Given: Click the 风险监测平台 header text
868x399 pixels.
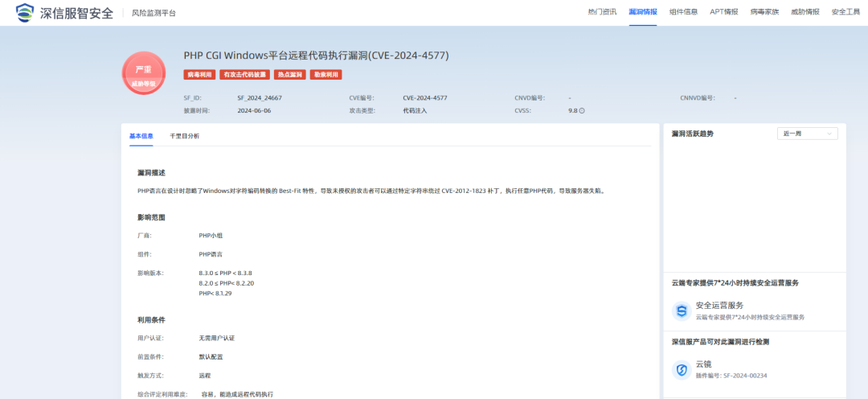Looking at the screenshot, I should coord(154,13).
